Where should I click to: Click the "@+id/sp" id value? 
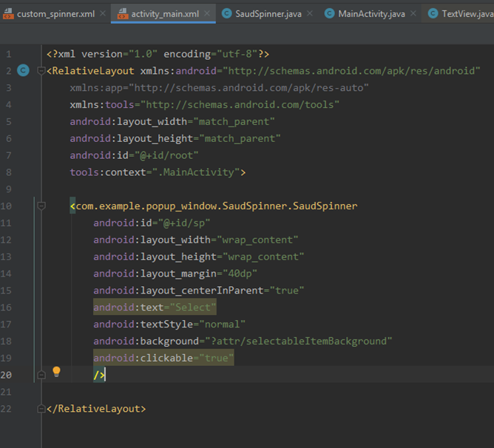[x=184, y=223]
